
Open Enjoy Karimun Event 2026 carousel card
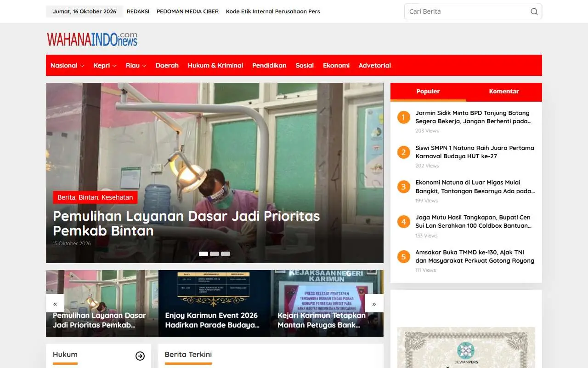[215, 303]
